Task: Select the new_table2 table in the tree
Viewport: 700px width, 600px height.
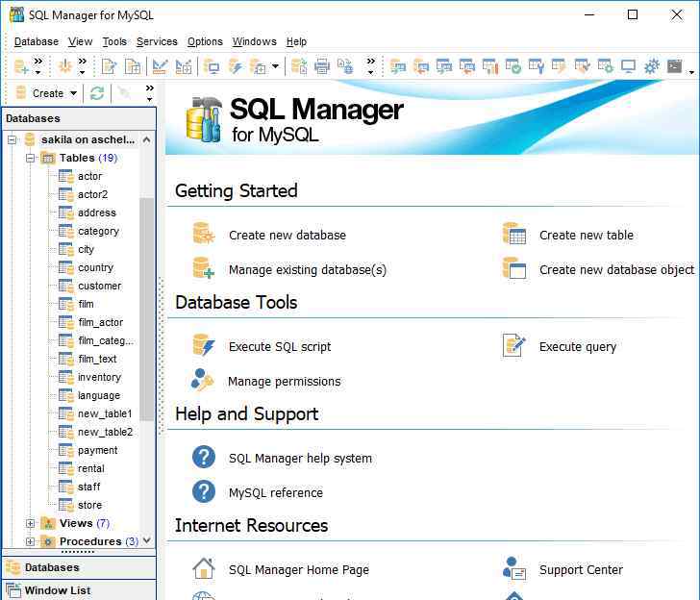Action: pyautogui.click(x=105, y=432)
